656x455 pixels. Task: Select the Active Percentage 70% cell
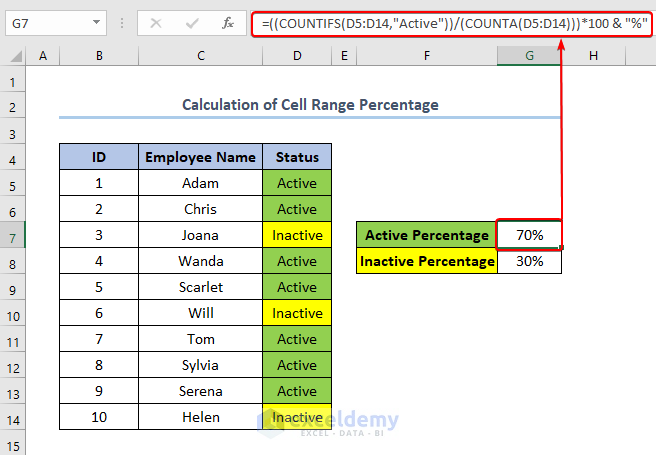529,235
